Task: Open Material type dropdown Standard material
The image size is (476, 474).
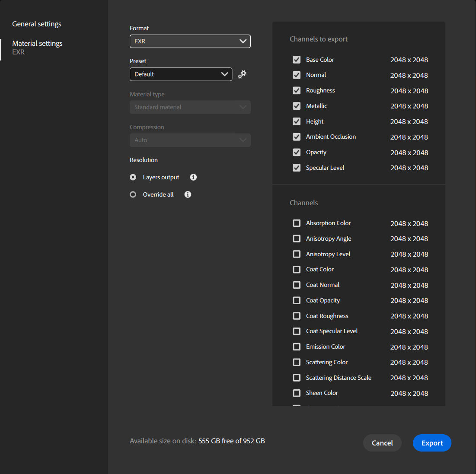Action: point(190,107)
